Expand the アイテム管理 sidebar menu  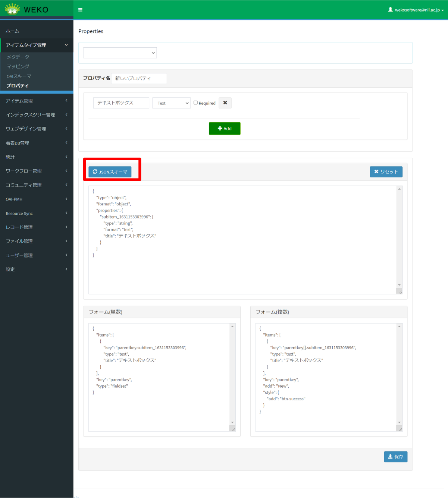click(36, 101)
